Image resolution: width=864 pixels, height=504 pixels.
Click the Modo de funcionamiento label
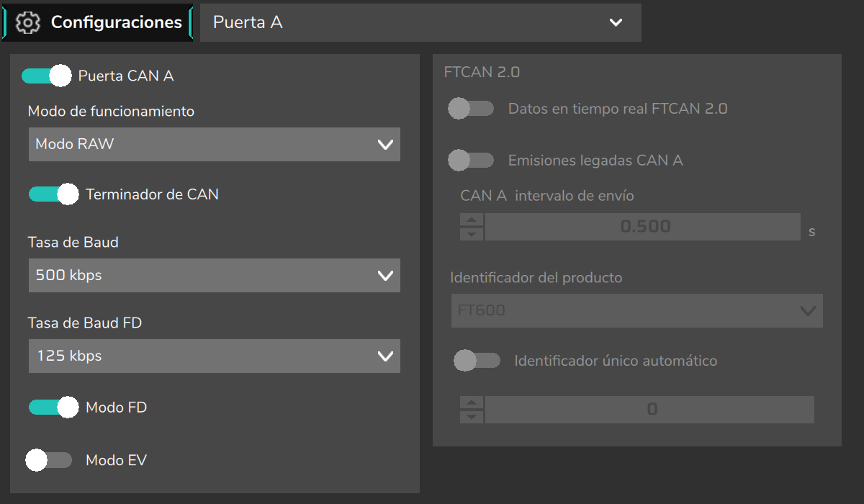pos(111,111)
